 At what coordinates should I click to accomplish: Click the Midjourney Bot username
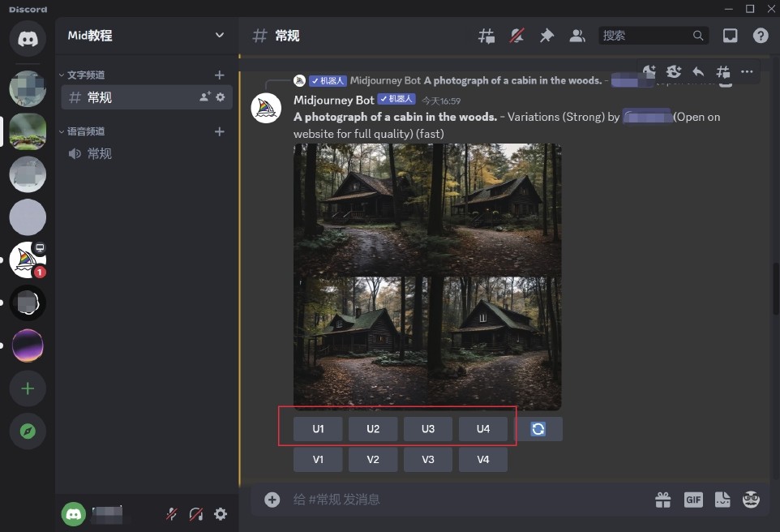(x=334, y=100)
